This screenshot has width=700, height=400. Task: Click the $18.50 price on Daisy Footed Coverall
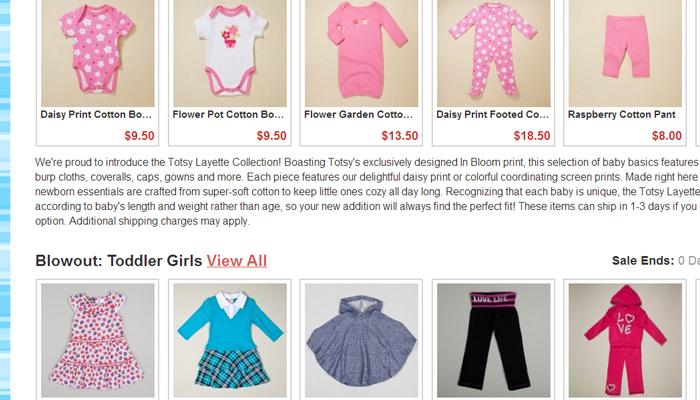532,136
